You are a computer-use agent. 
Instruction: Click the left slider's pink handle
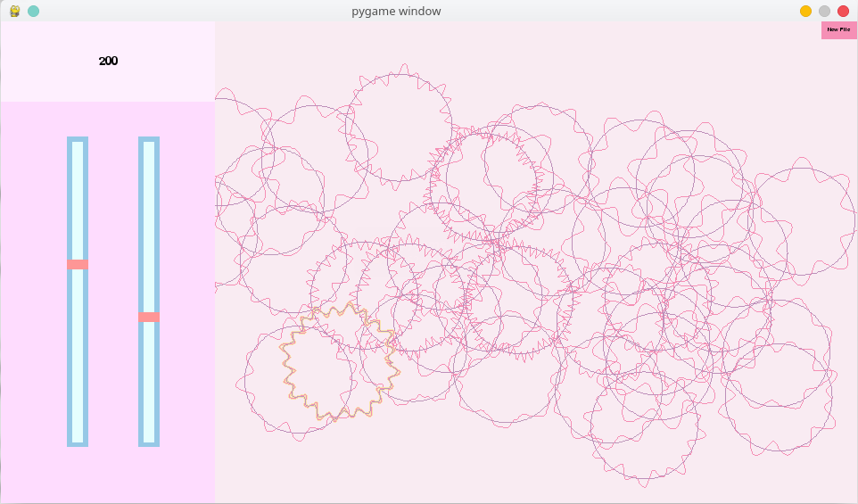[78, 264]
